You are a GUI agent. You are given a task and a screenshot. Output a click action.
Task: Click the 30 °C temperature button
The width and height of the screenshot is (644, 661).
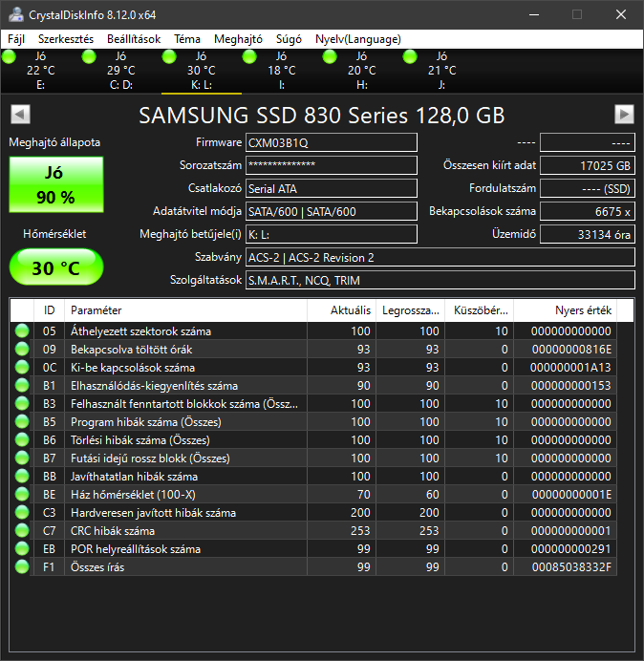[x=56, y=267]
